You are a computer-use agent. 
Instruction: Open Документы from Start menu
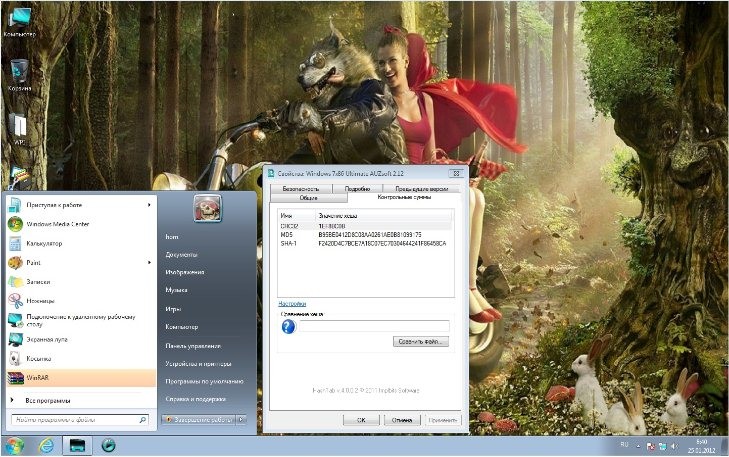point(181,255)
